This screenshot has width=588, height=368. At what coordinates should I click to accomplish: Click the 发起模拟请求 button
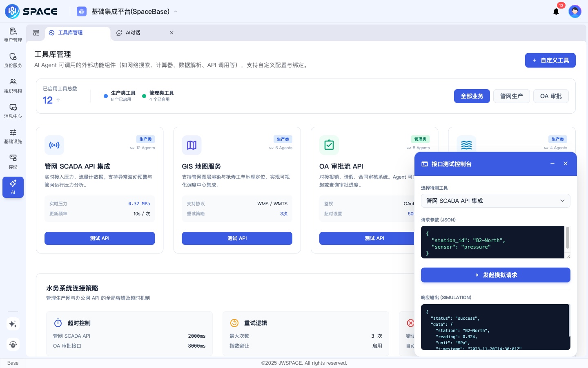point(496,275)
